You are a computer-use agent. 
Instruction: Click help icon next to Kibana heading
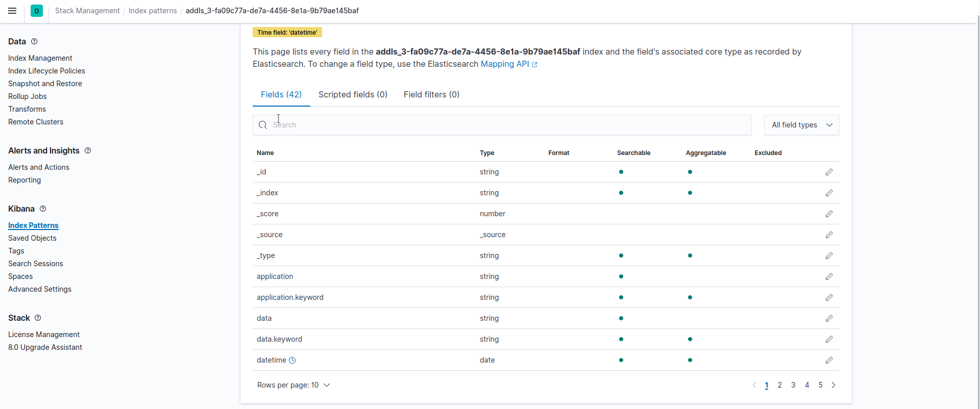coord(43,209)
